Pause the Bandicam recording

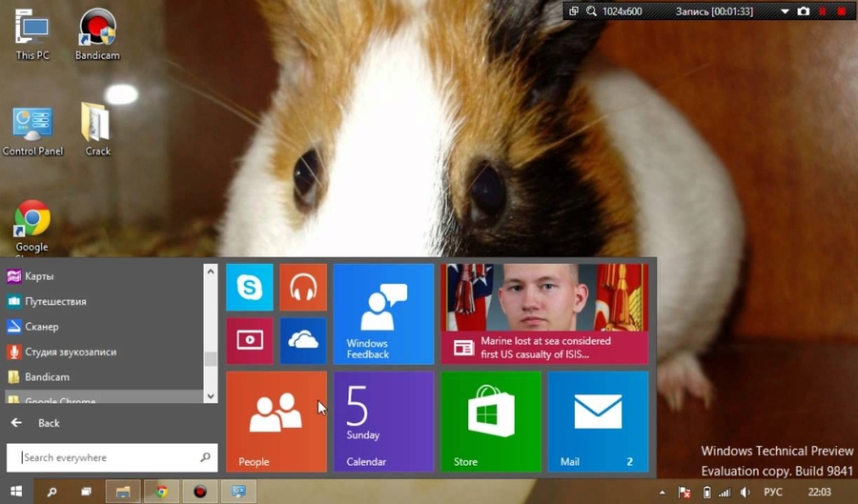(x=823, y=11)
